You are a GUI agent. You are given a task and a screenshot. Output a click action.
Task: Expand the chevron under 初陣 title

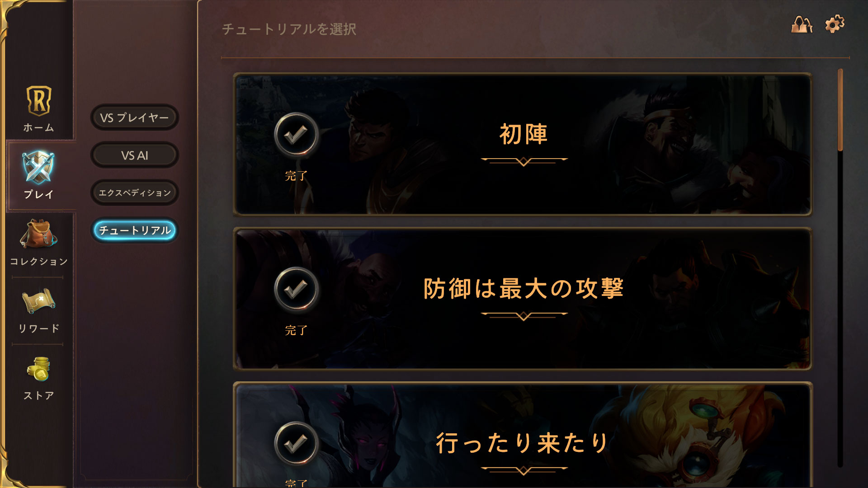pyautogui.click(x=524, y=161)
